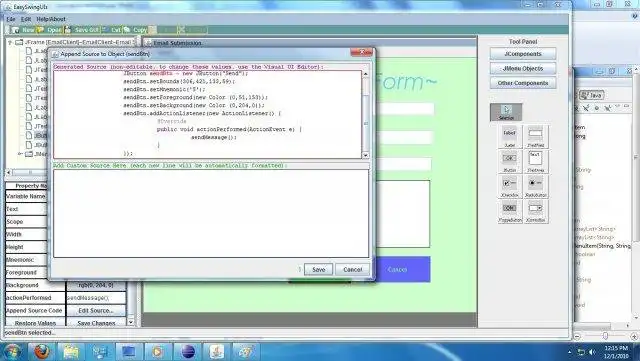Click the New toolbar button

click(22, 30)
